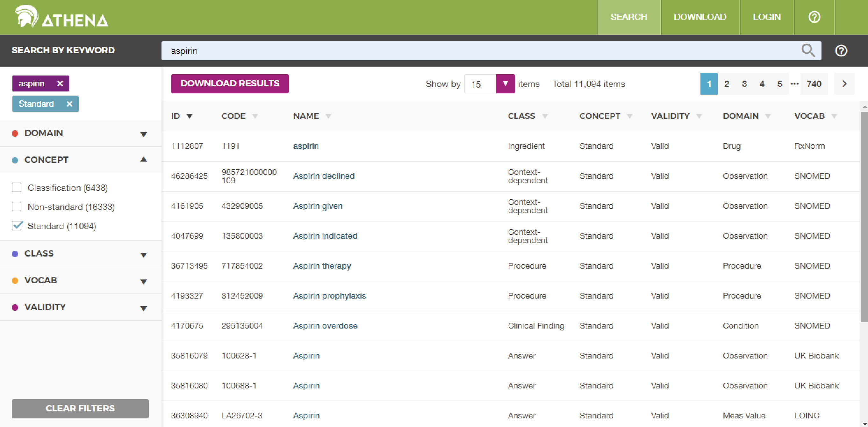Uncheck the Standard (11094) checkbox

coord(17,226)
